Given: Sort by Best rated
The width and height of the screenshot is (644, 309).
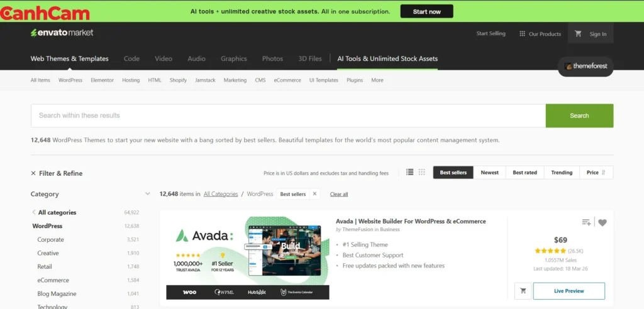Looking at the screenshot, I should pyautogui.click(x=525, y=173).
